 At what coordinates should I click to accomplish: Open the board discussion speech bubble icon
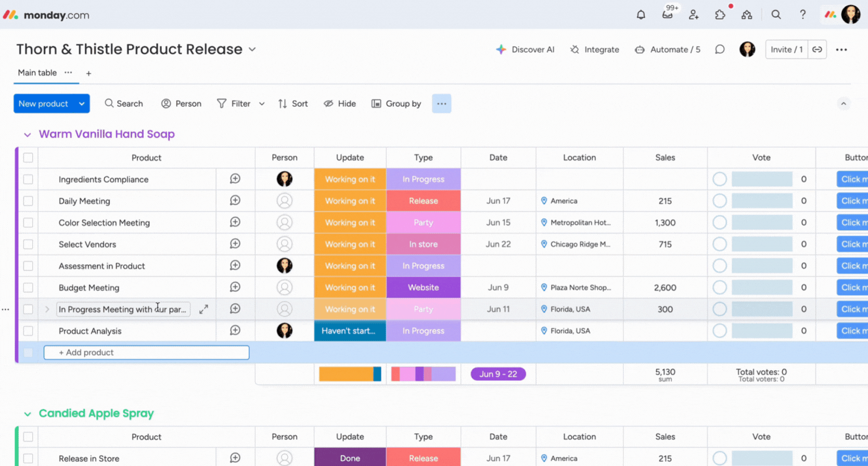(720, 49)
